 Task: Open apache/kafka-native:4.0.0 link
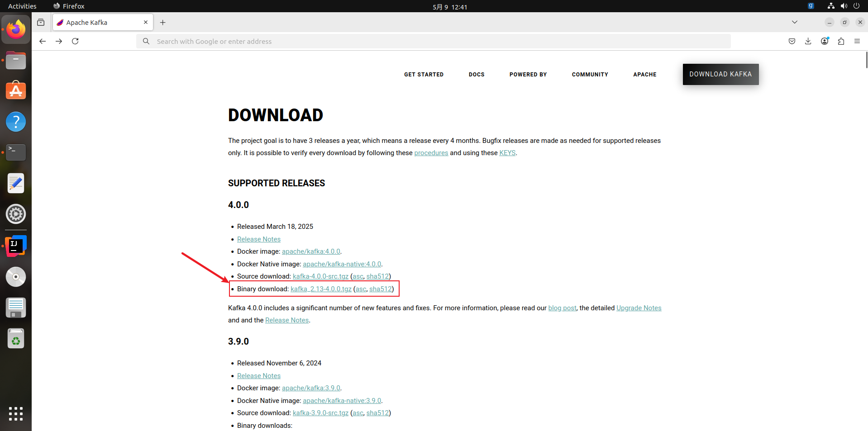point(342,264)
